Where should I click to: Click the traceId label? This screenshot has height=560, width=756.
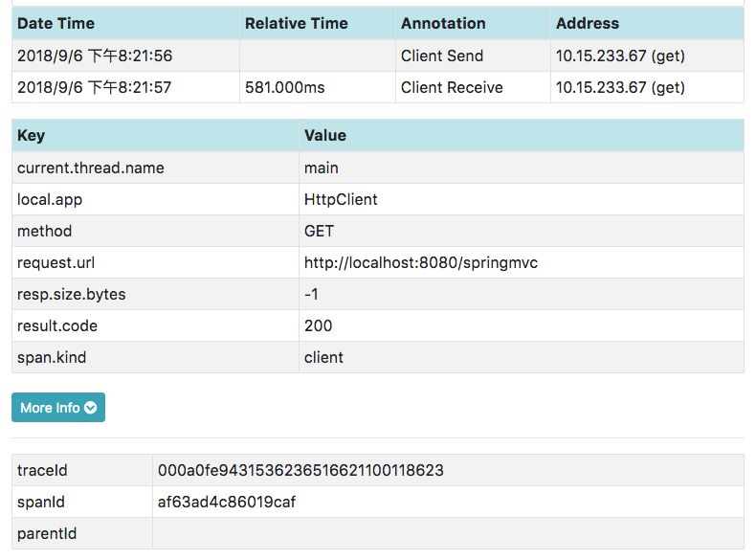pyautogui.click(x=42, y=470)
